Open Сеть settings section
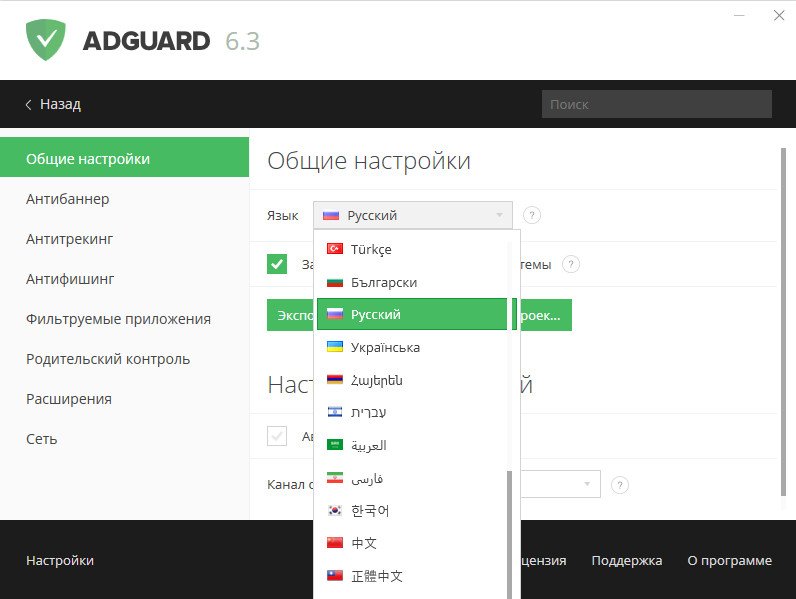The image size is (796, 599). pyautogui.click(x=124, y=439)
